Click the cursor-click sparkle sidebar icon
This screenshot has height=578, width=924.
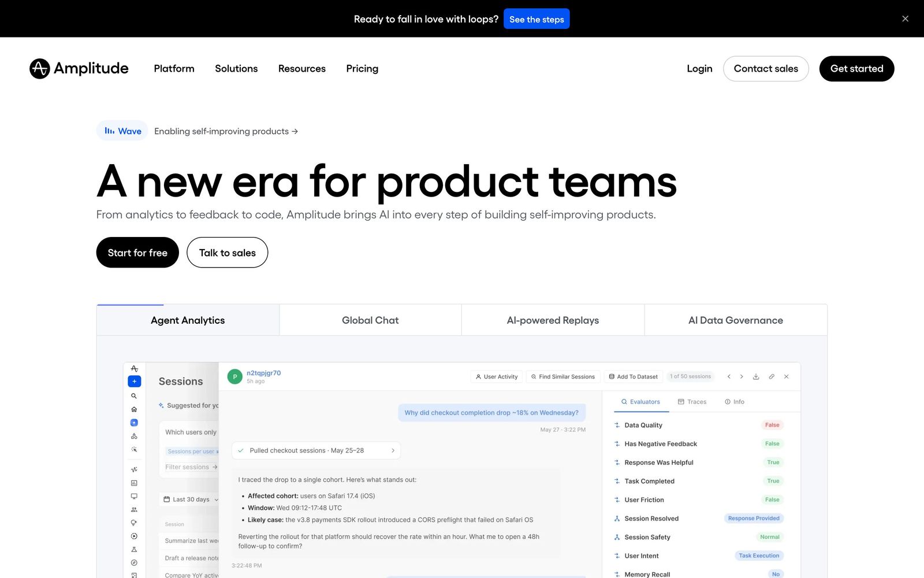pos(134,449)
